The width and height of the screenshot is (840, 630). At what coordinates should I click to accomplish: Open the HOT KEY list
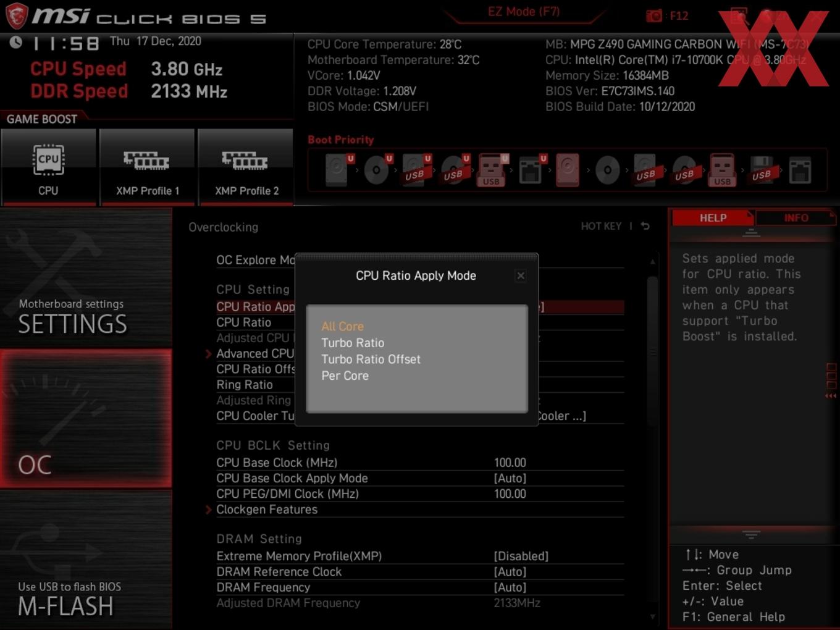(601, 226)
